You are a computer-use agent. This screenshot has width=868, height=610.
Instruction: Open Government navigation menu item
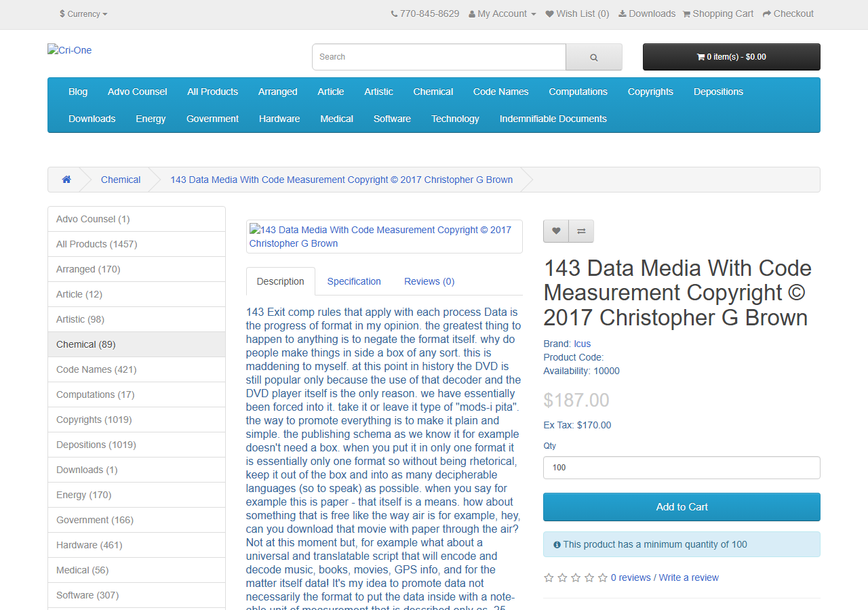click(212, 119)
